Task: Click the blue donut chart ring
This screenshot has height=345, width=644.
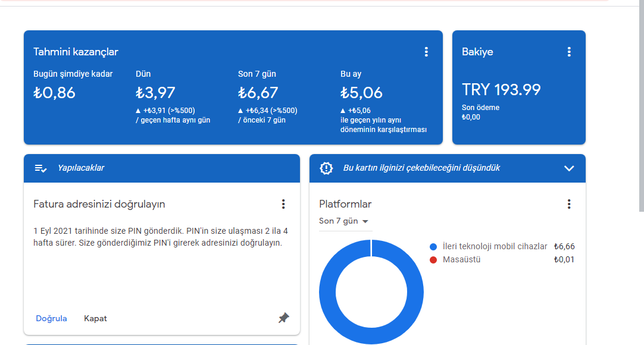Action: click(x=329, y=291)
